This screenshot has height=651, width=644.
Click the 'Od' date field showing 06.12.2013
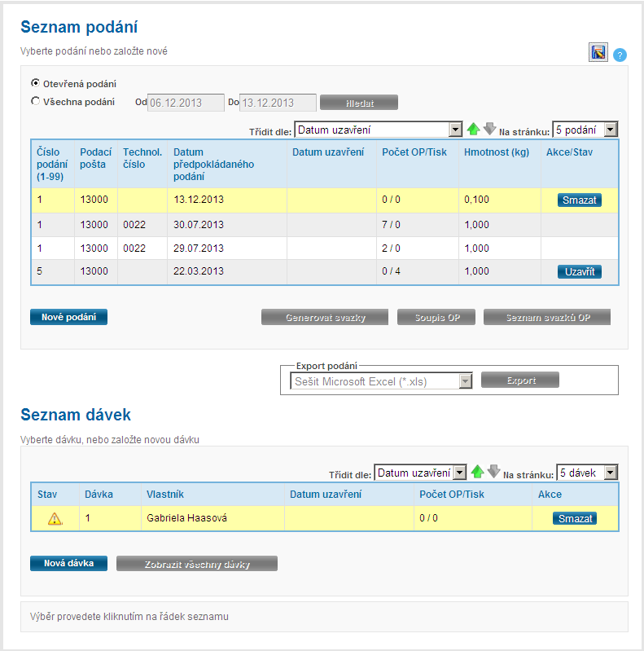[185, 103]
